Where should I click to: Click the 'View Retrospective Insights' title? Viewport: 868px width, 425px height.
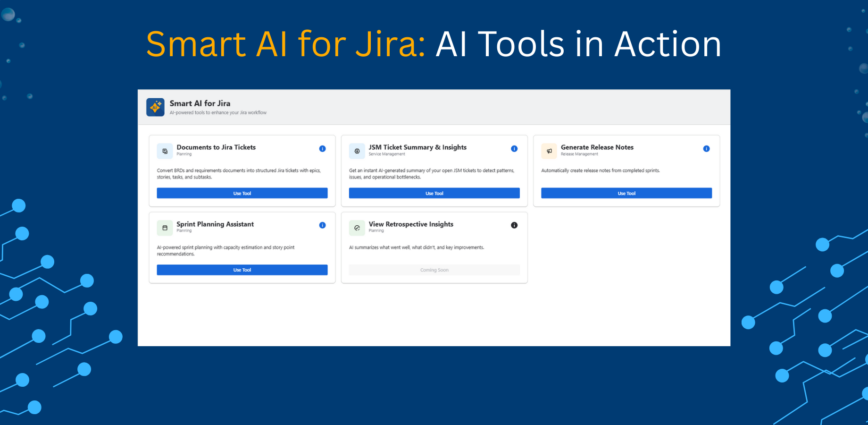(411, 224)
